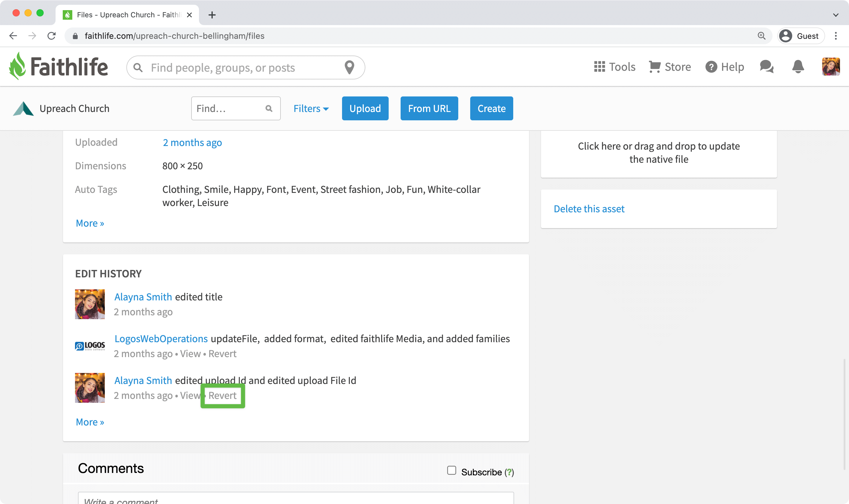This screenshot has height=504, width=849.
Task: Click Delete this asset
Action: pyautogui.click(x=589, y=209)
